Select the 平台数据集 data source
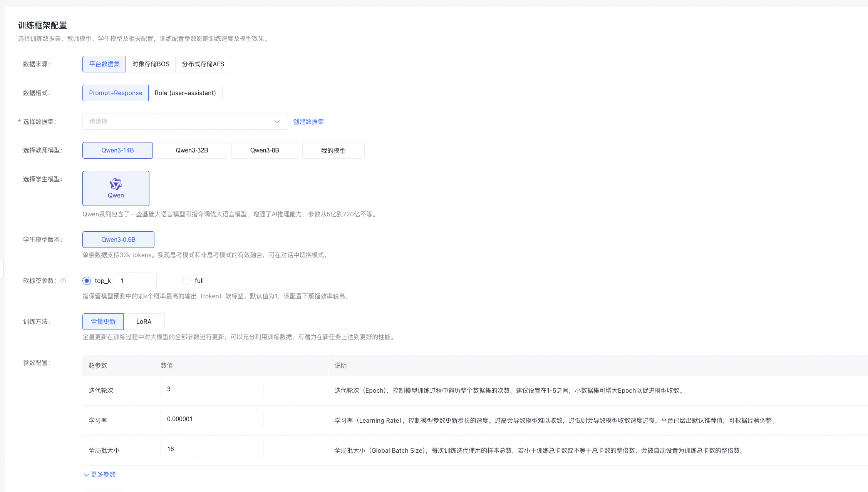Viewport: 868px width, 492px height. [104, 64]
